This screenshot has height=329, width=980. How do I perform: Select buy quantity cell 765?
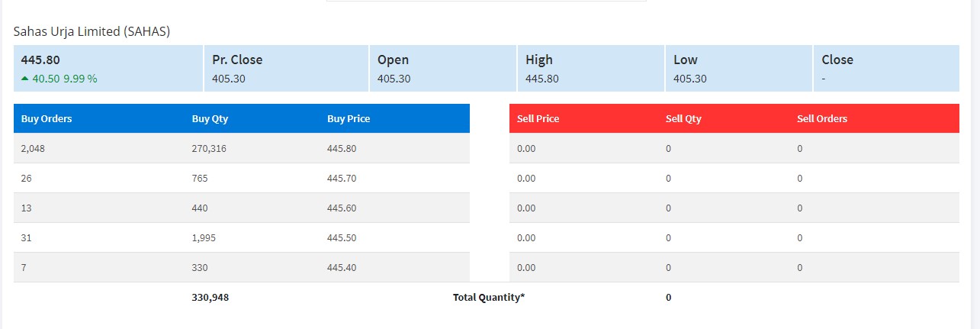(x=199, y=179)
